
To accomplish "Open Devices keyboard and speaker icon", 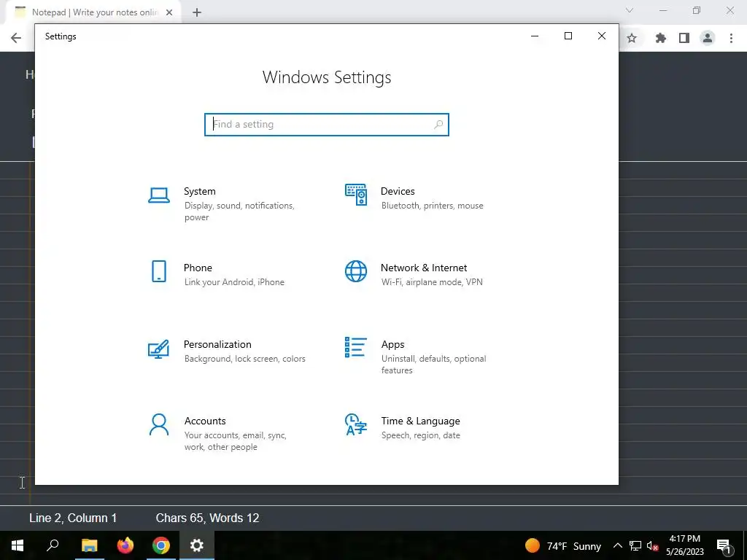I will [x=356, y=194].
